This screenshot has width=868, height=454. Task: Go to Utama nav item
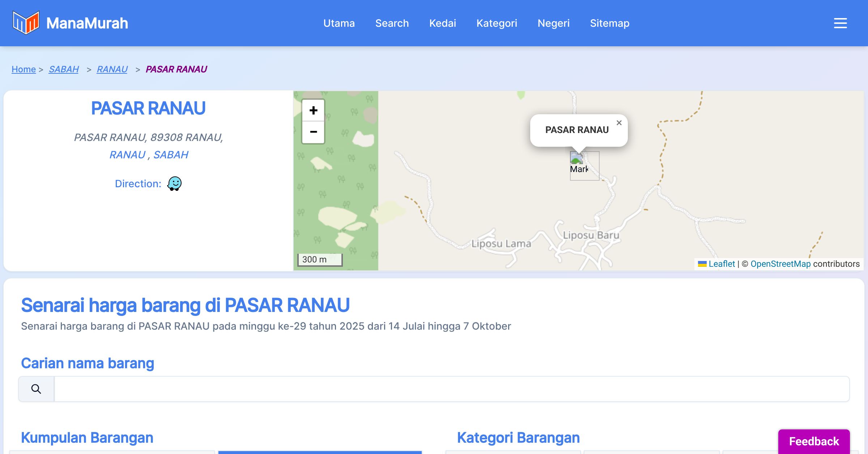339,23
